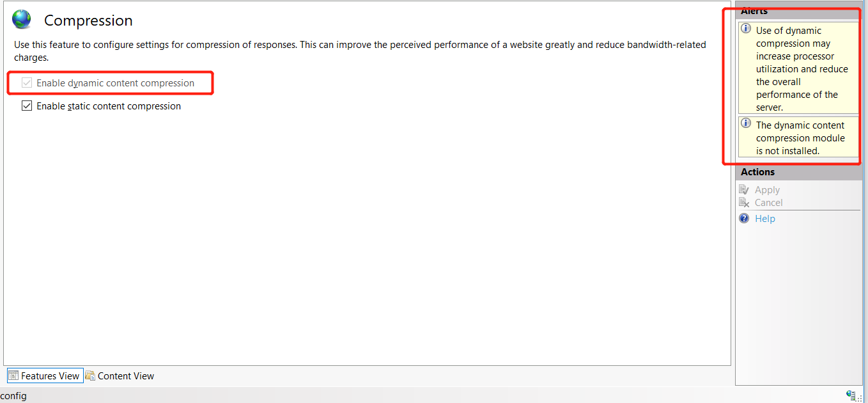Viewport: 868px width, 403px height.
Task: Click the Compression globe icon
Action: tap(21, 20)
